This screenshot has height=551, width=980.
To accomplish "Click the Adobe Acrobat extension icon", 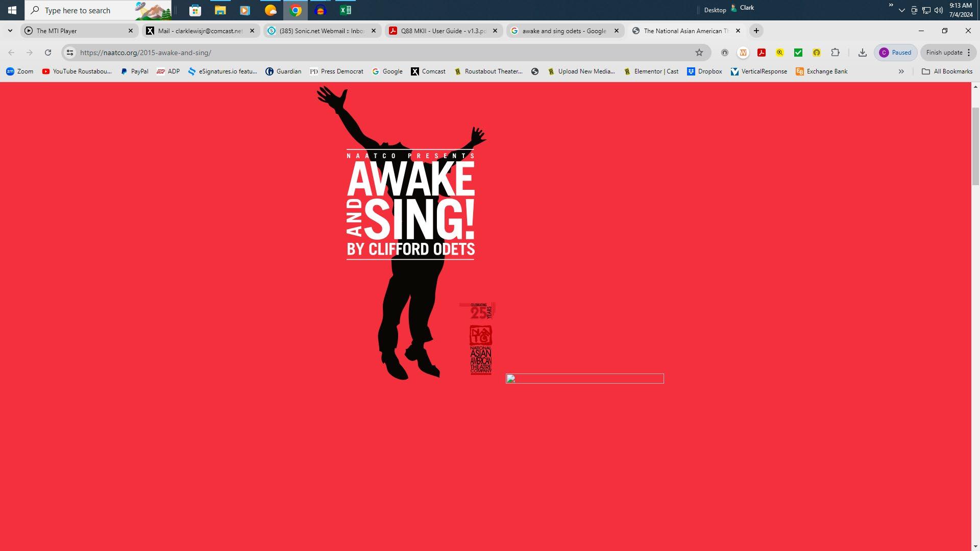I will pyautogui.click(x=761, y=53).
